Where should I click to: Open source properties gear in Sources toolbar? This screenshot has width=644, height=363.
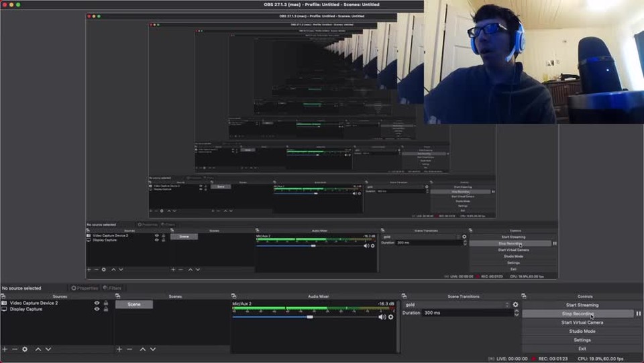click(25, 349)
